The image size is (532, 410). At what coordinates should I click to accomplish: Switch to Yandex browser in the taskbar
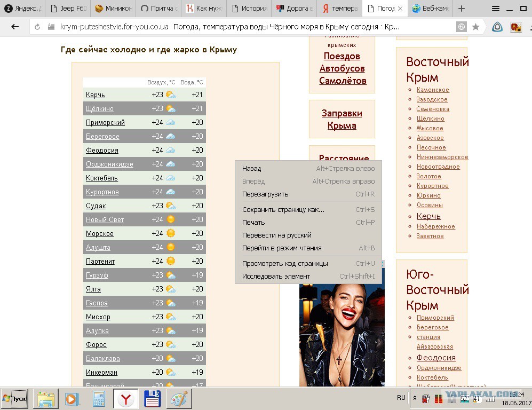125,399
